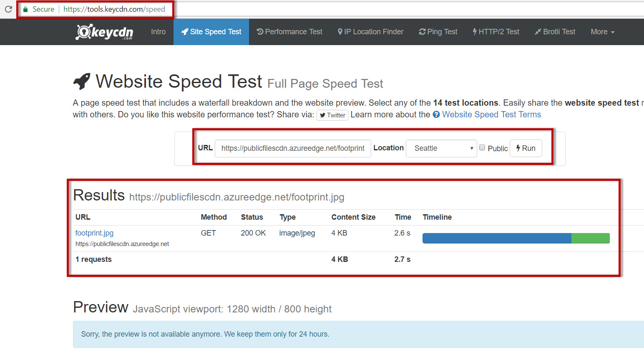Click the KeyCDN logo
Image resolution: width=644 pixels, height=355 pixels.
(104, 32)
